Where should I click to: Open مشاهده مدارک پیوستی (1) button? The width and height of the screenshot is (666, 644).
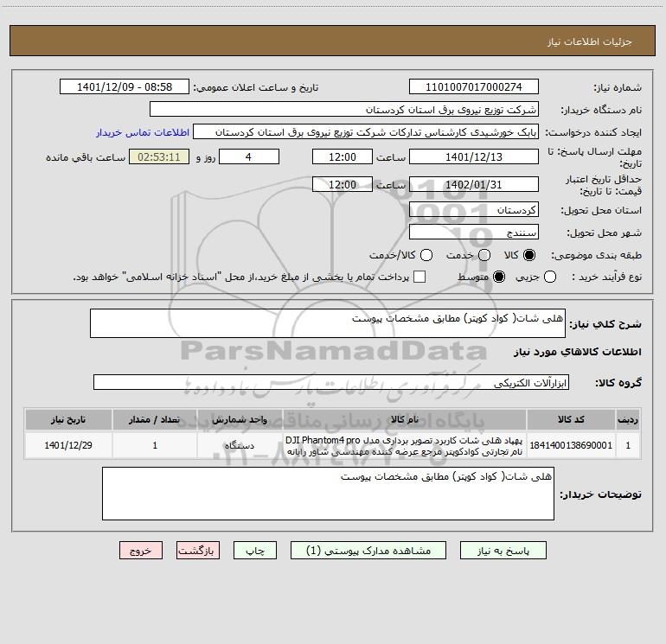(x=368, y=551)
